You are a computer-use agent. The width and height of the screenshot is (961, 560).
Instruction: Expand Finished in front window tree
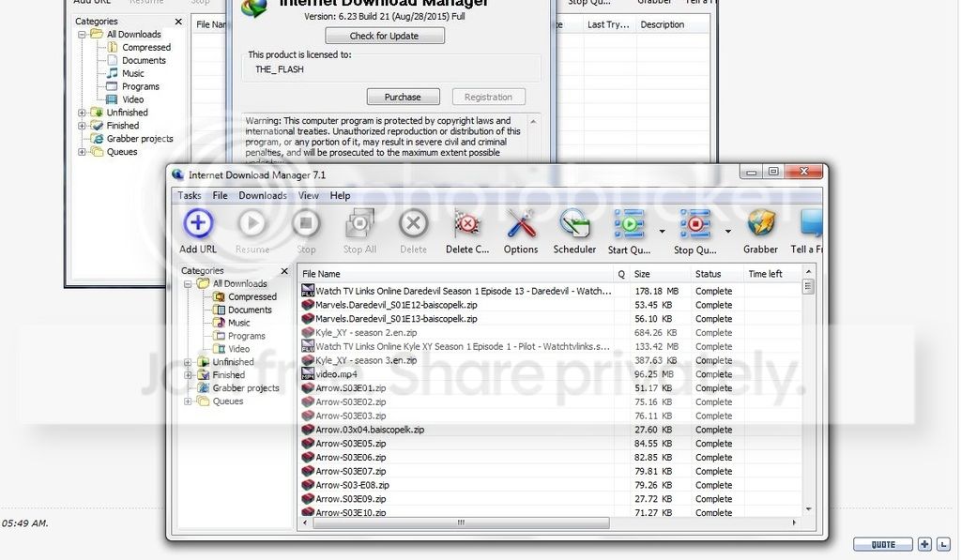pos(188,375)
